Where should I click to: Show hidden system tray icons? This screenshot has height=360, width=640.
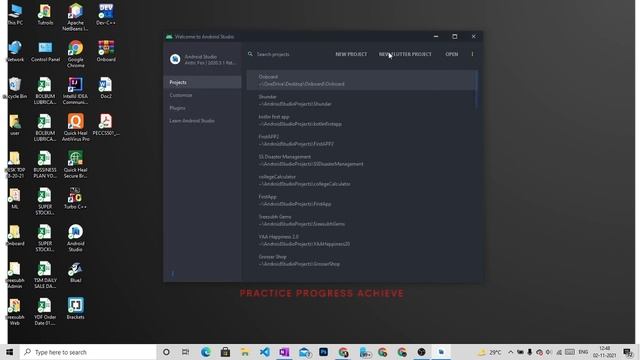coord(511,352)
